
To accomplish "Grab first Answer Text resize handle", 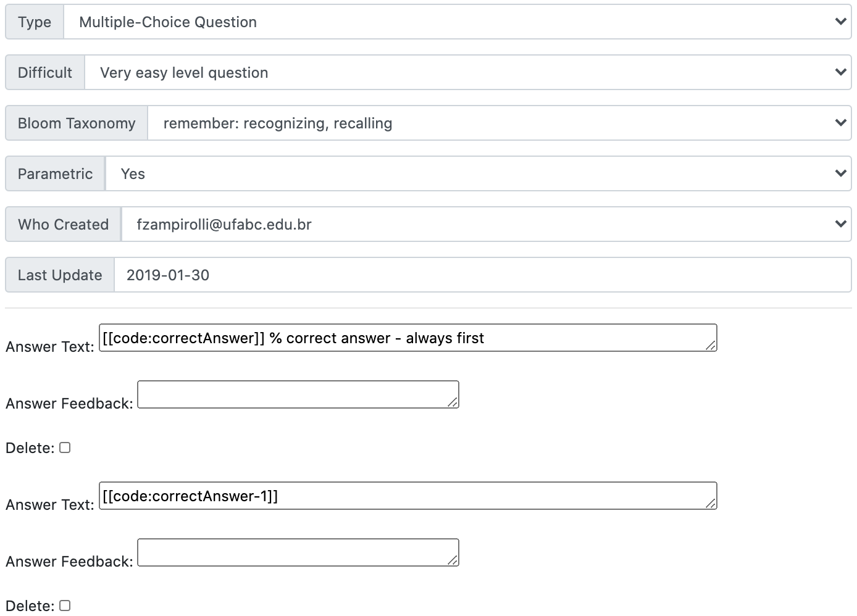I will (711, 346).
